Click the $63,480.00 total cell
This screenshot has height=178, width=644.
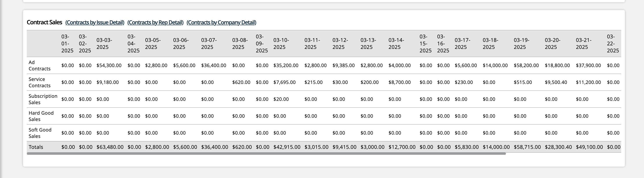pyautogui.click(x=110, y=147)
